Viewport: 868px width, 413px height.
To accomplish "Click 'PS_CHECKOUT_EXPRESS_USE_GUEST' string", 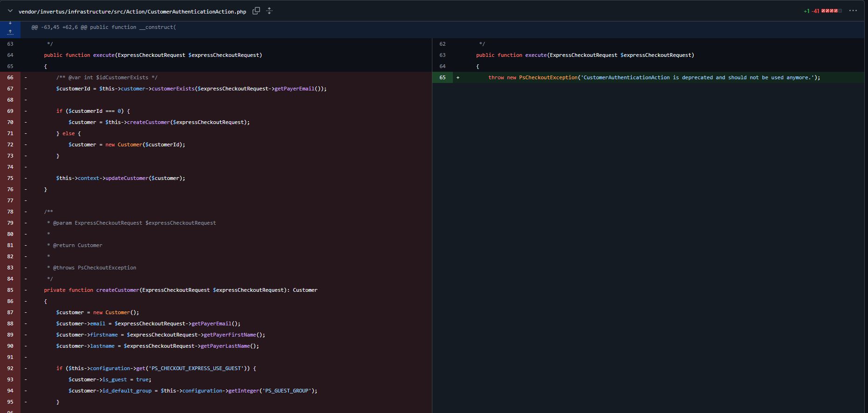I will click(x=196, y=368).
